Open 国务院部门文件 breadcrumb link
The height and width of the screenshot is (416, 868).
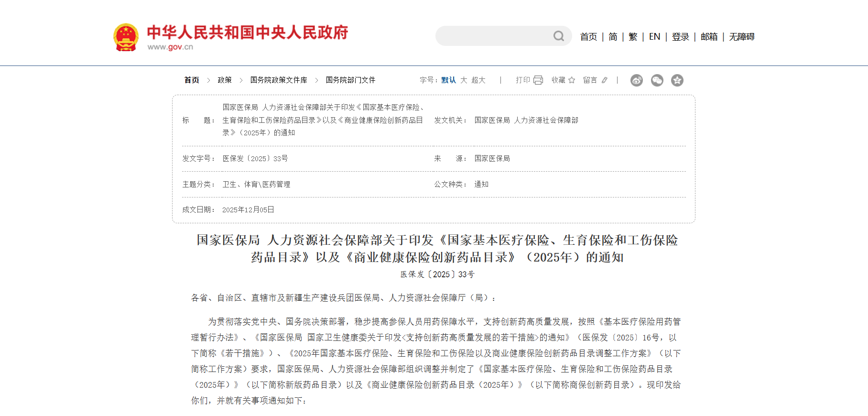click(x=350, y=80)
